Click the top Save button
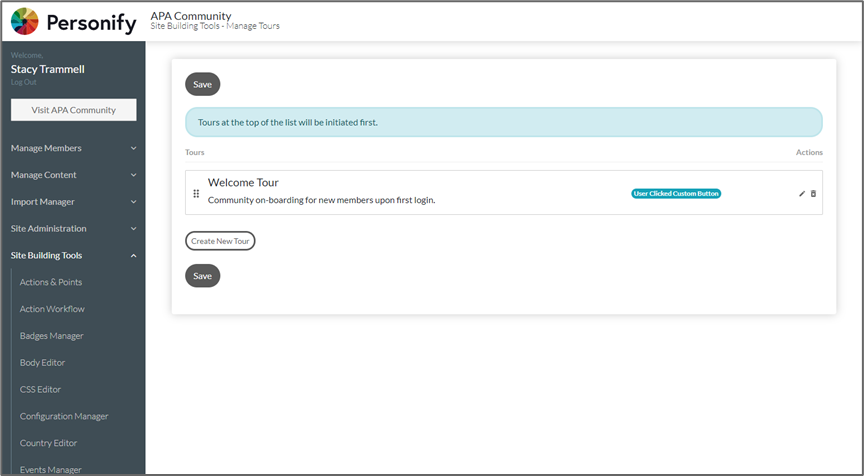Image resolution: width=864 pixels, height=476 pixels. (x=202, y=84)
